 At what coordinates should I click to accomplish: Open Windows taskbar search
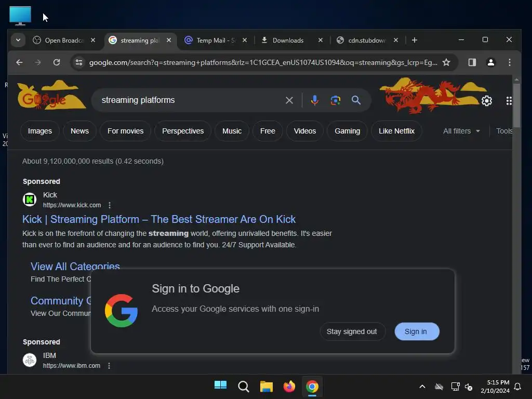[243, 386]
